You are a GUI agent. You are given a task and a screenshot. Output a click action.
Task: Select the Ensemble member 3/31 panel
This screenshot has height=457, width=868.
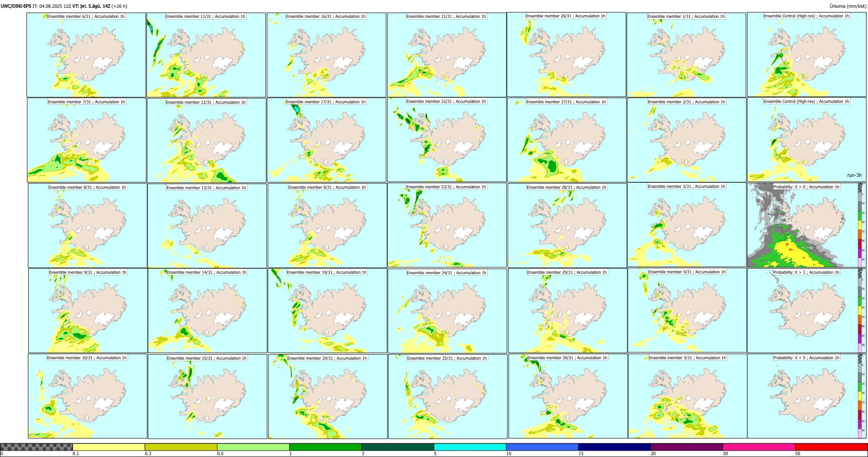[x=687, y=225]
